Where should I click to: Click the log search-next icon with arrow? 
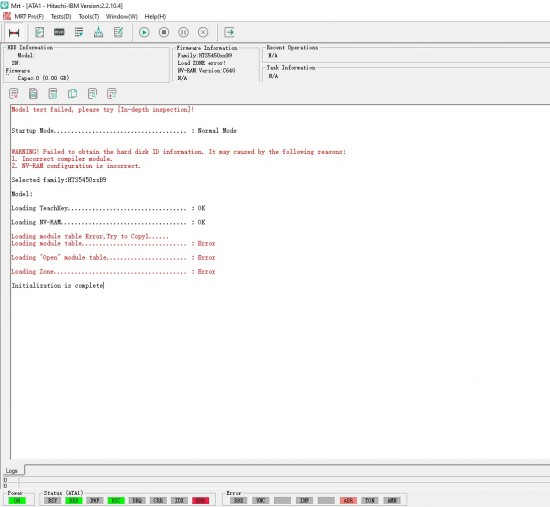pyautogui.click(x=112, y=94)
